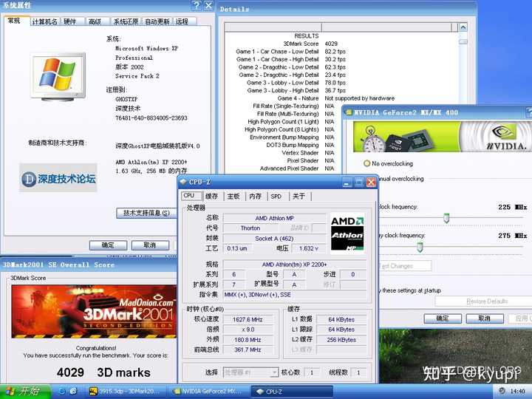
Task: Click the 'Game 4 - Nature' result row
Action: (x=336, y=98)
